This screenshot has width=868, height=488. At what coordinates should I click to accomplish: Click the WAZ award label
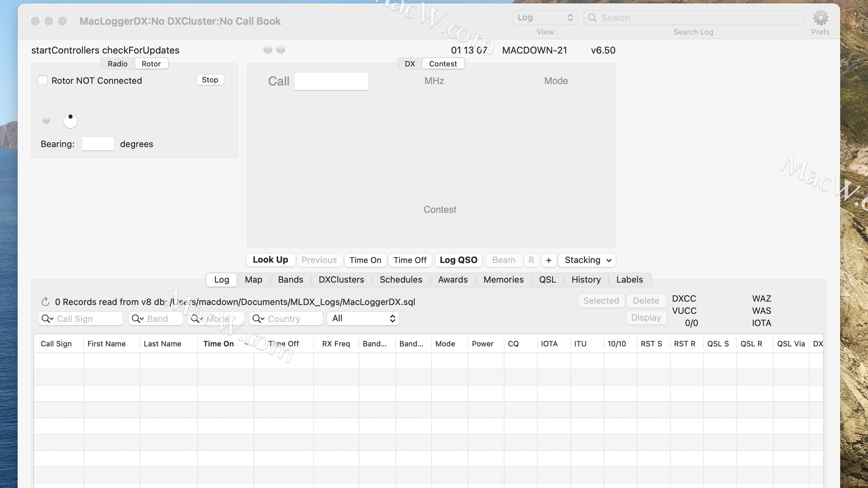(x=762, y=299)
